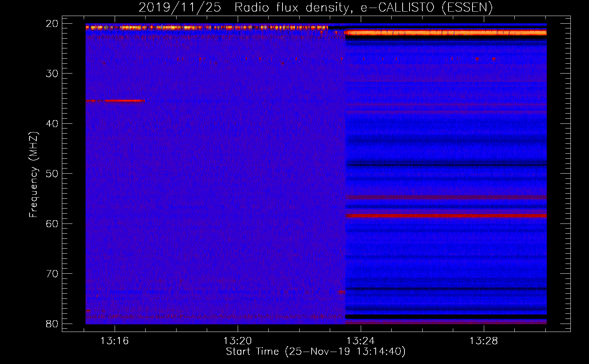The width and height of the screenshot is (589, 364).
Task: Click the '30' frequency tick label
Action: 52,74
